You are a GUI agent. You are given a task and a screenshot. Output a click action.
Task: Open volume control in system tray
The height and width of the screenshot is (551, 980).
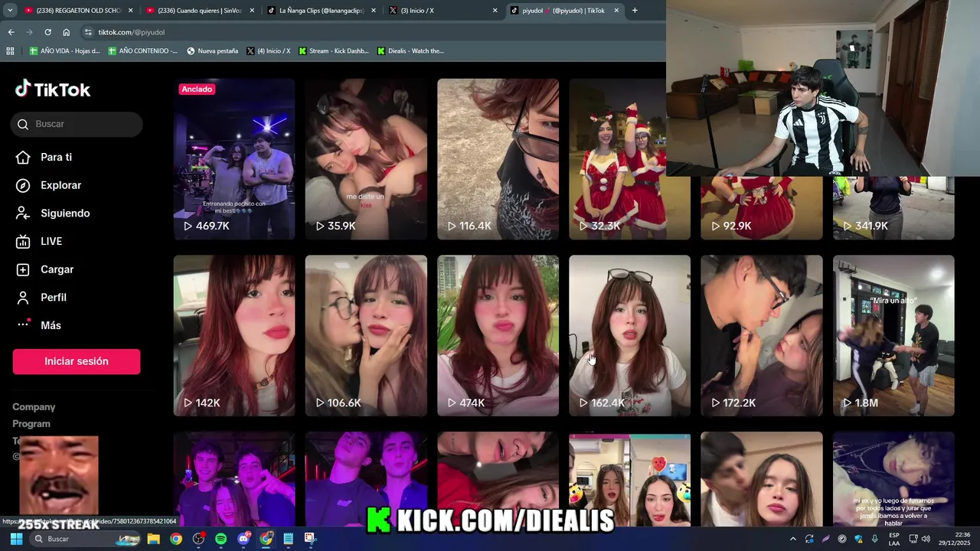[926, 539]
